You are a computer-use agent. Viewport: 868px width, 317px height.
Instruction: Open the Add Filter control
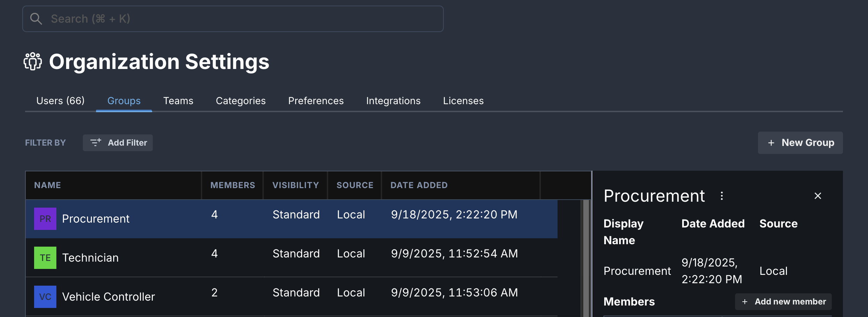118,142
